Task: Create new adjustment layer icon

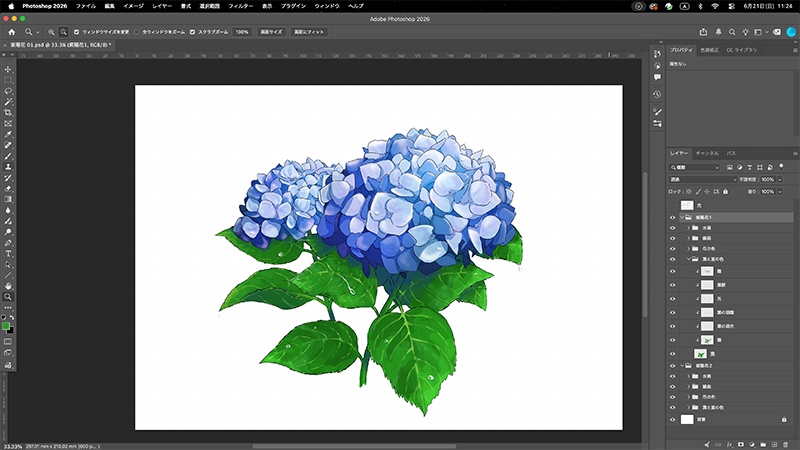Action: coord(752,444)
